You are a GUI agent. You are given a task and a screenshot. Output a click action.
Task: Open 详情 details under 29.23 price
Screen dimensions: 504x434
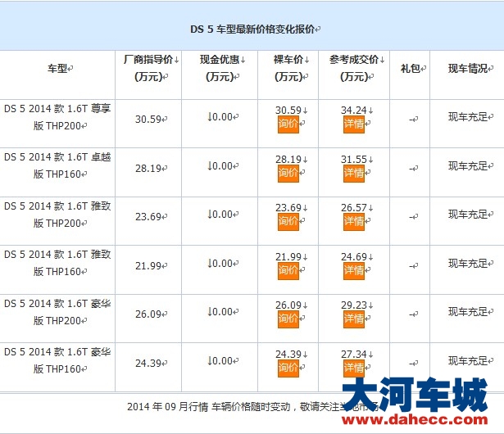point(354,319)
